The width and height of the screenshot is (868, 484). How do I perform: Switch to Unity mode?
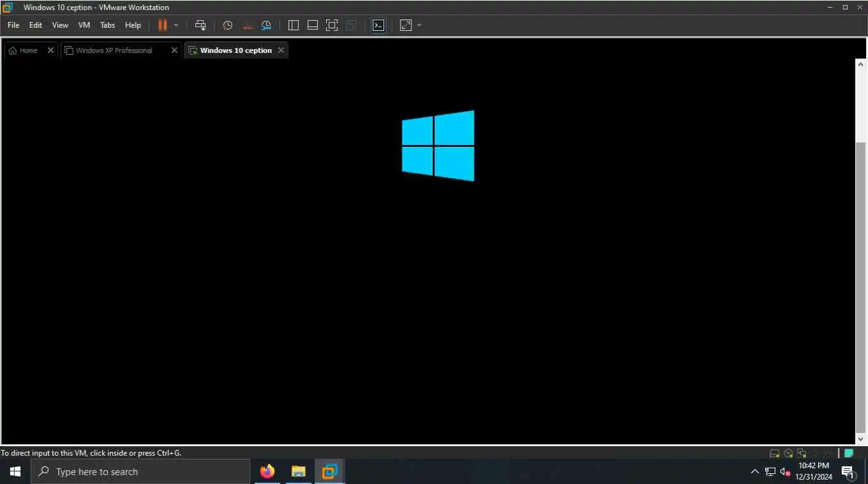351,25
